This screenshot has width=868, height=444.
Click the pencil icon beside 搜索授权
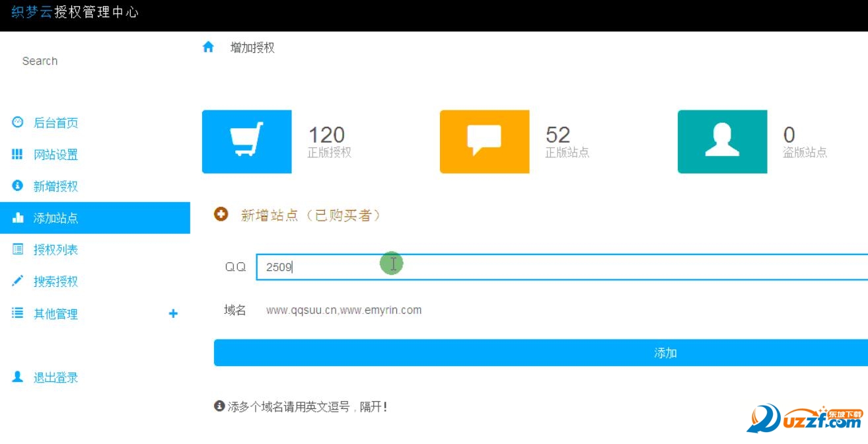18,281
